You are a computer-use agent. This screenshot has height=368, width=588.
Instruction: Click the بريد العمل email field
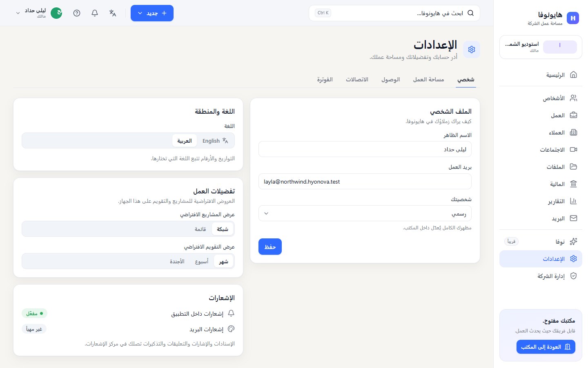point(365,182)
